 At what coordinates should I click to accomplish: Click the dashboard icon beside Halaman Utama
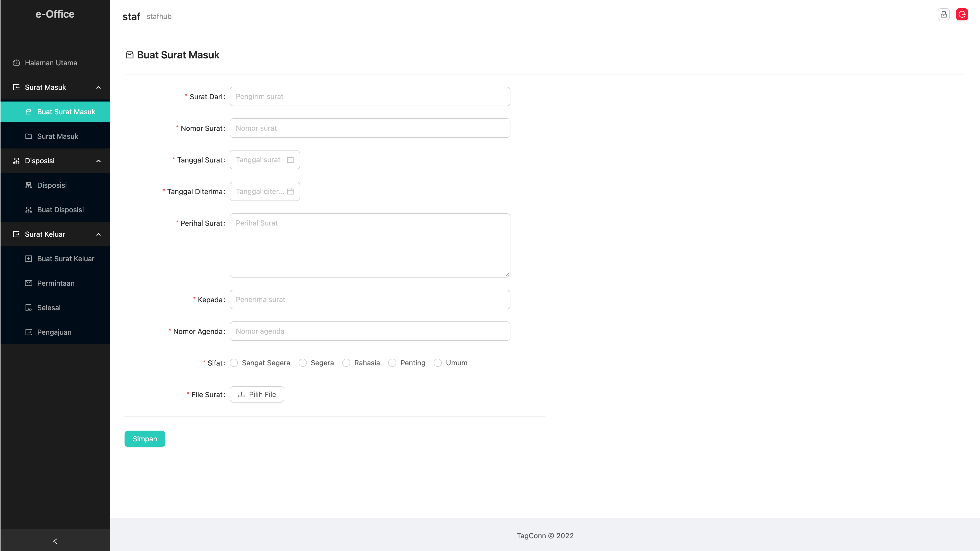(x=16, y=63)
